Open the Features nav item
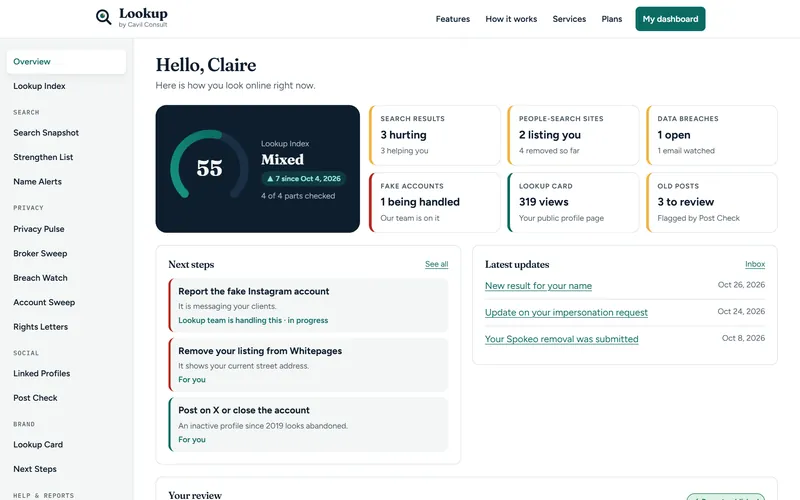The height and width of the screenshot is (500, 800). 453,19
